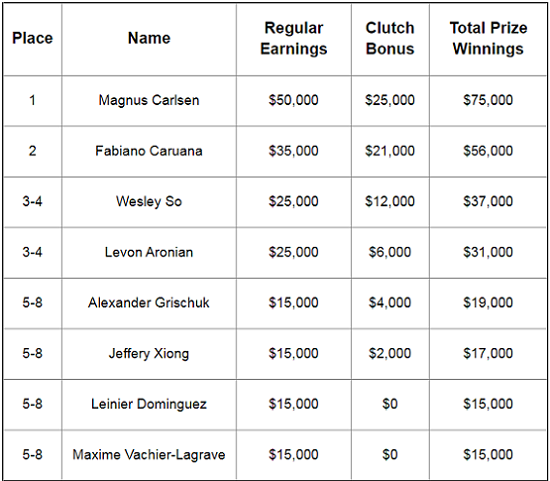Click the Jeffery Xiong cell

(x=149, y=354)
